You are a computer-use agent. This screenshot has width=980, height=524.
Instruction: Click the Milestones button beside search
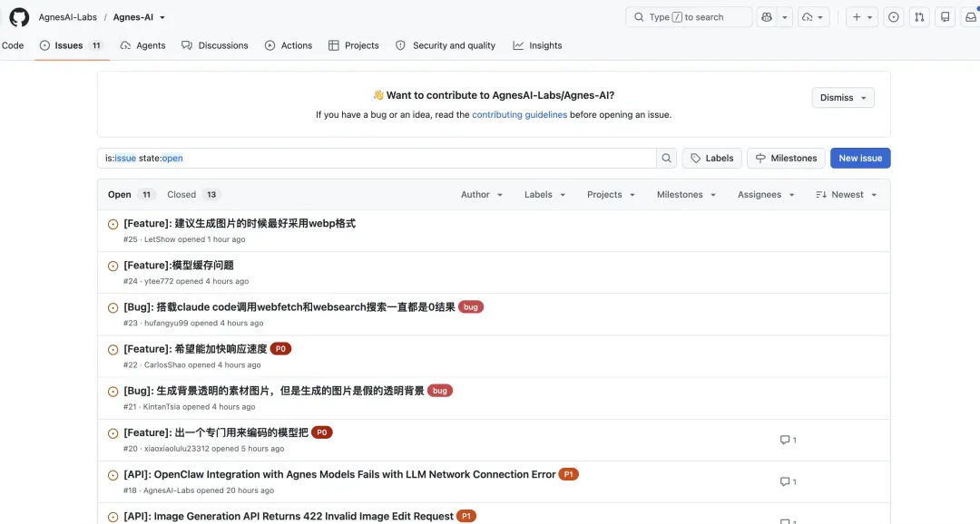click(786, 158)
